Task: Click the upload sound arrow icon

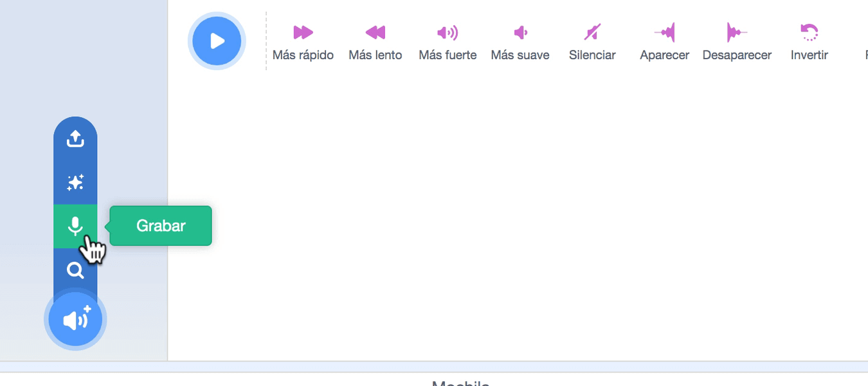Action: (x=75, y=139)
